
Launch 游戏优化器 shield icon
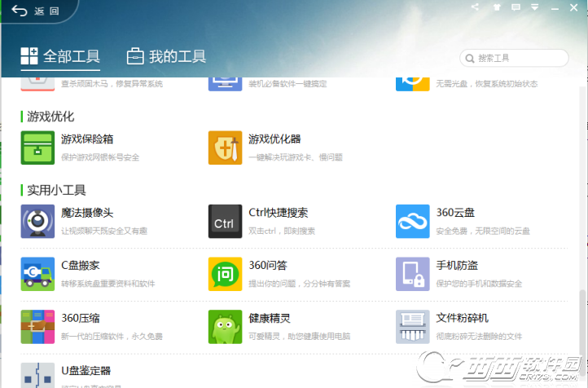225,148
